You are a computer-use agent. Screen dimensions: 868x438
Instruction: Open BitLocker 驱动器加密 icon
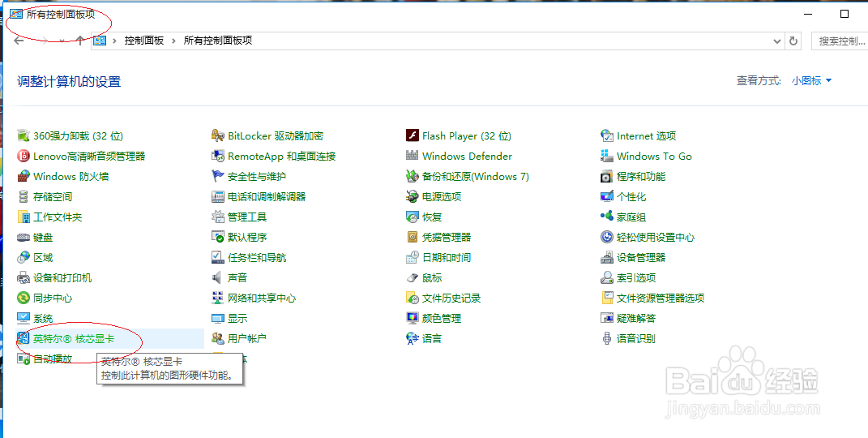[217, 135]
